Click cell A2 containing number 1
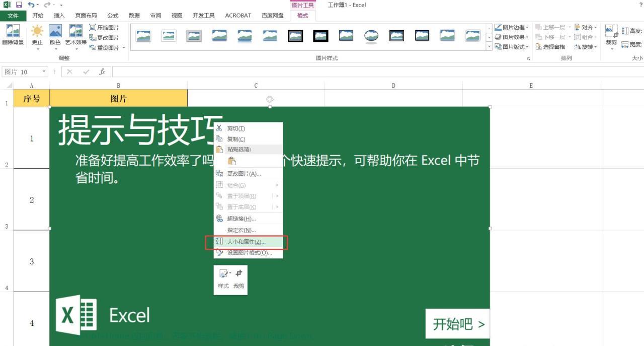This screenshot has height=346, width=644. [x=32, y=138]
